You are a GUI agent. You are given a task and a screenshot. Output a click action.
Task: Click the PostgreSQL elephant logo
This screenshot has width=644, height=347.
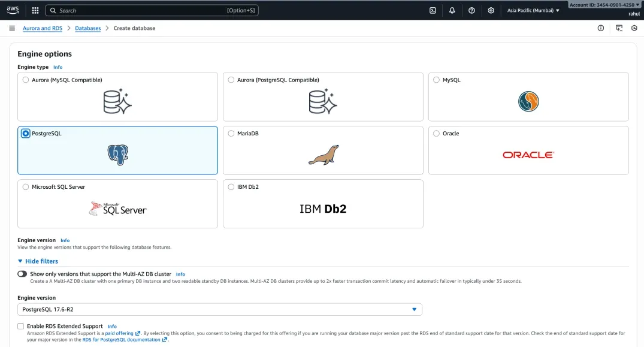pyautogui.click(x=118, y=155)
